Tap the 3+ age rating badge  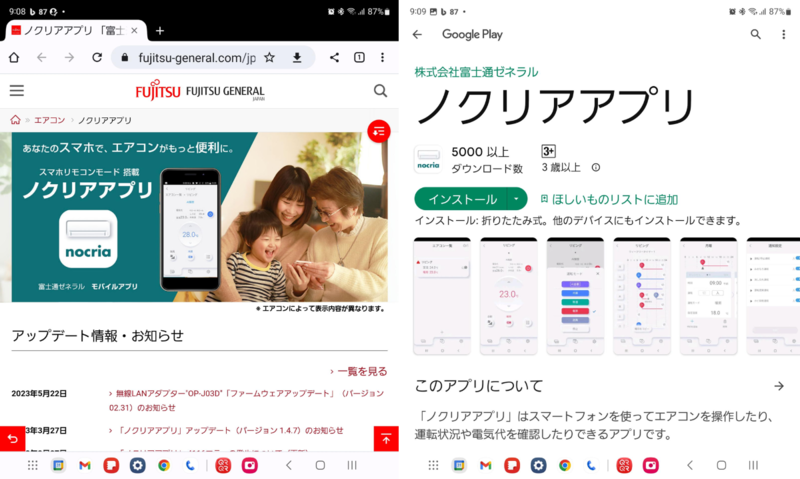point(548,152)
